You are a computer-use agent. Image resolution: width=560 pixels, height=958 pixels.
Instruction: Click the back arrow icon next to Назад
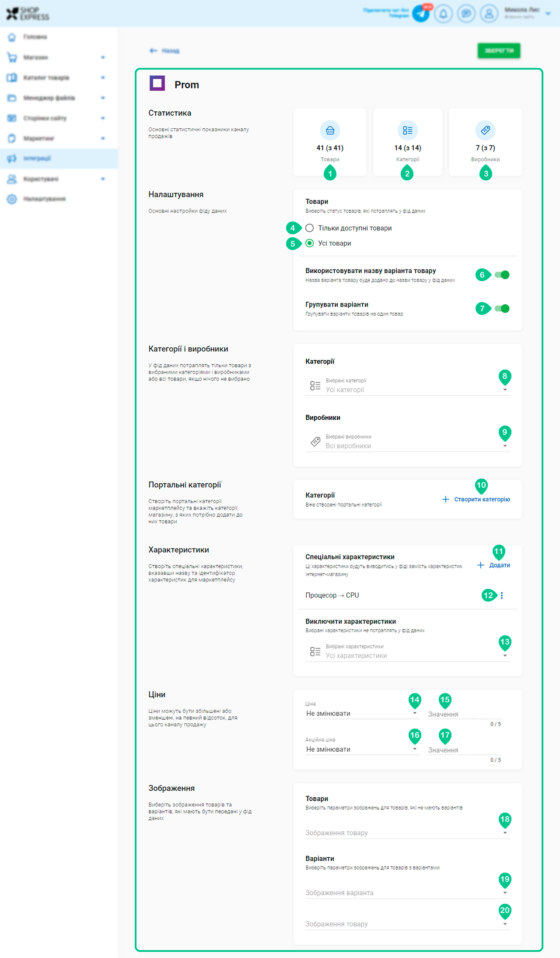(153, 51)
